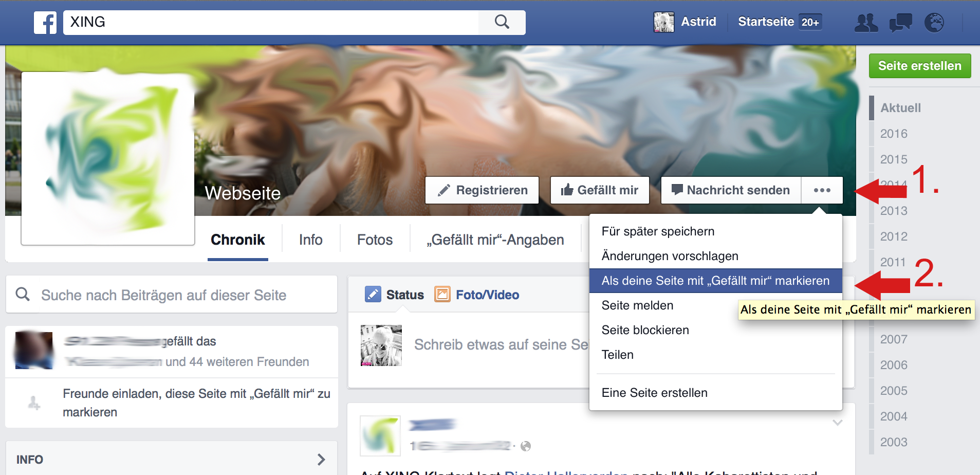Jump to 2007 in timeline

point(894,339)
